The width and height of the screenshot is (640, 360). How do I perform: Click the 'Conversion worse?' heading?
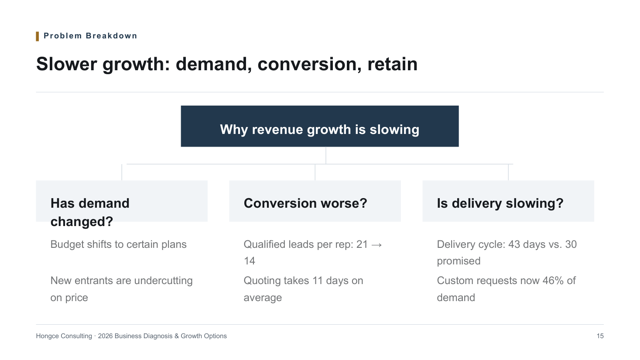(305, 203)
